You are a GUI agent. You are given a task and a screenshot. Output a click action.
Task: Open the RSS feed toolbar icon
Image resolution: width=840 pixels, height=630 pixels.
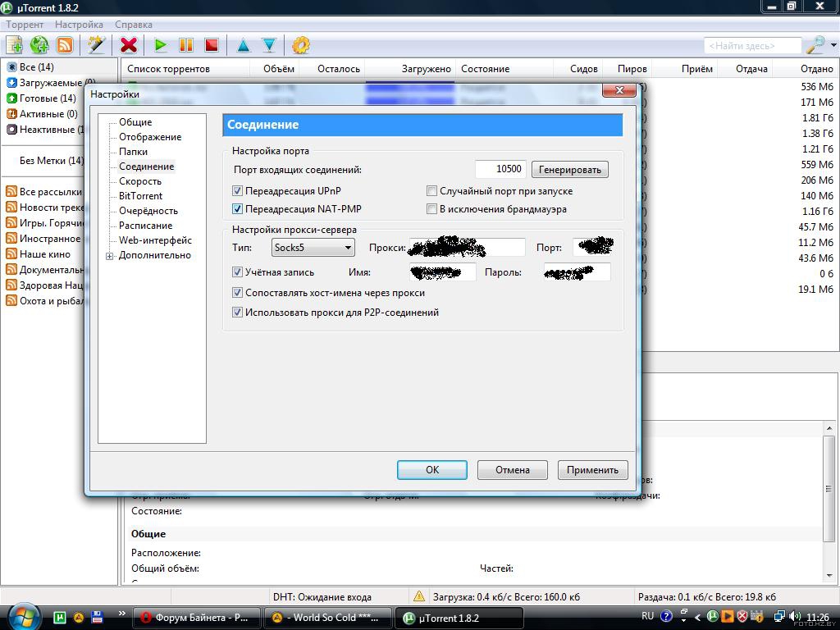click(65, 45)
